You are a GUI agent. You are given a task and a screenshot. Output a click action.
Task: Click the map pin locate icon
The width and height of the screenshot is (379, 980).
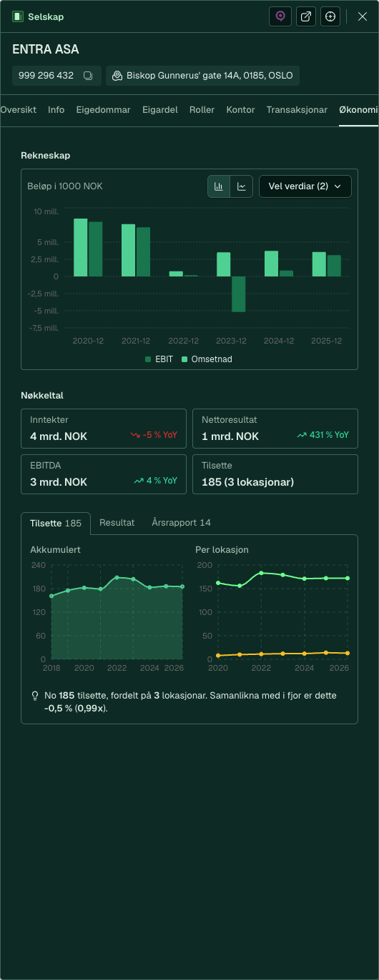(280, 16)
